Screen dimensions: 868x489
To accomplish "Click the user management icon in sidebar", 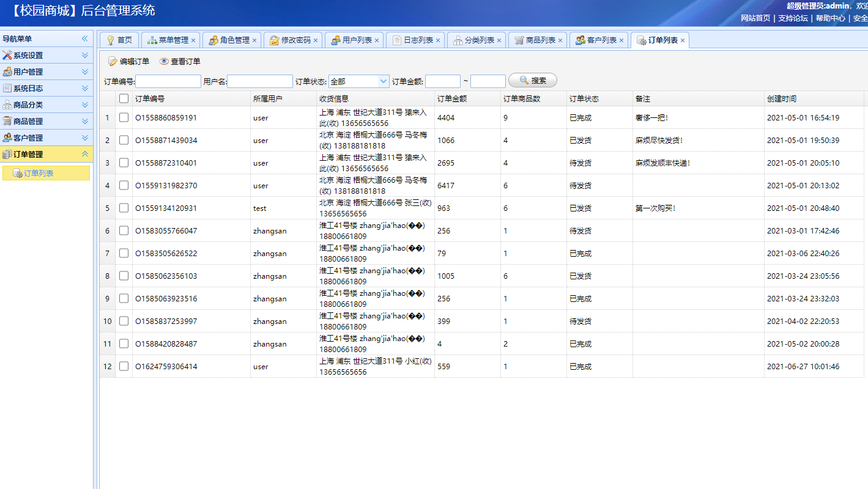I will click(7, 72).
